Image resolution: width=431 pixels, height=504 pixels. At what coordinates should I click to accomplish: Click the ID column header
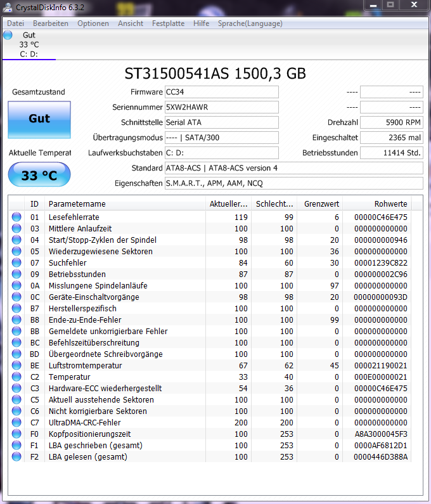[x=34, y=204]
